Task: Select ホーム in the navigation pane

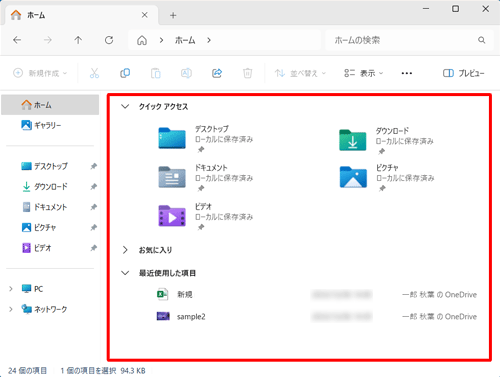Action: pos(50,105)
